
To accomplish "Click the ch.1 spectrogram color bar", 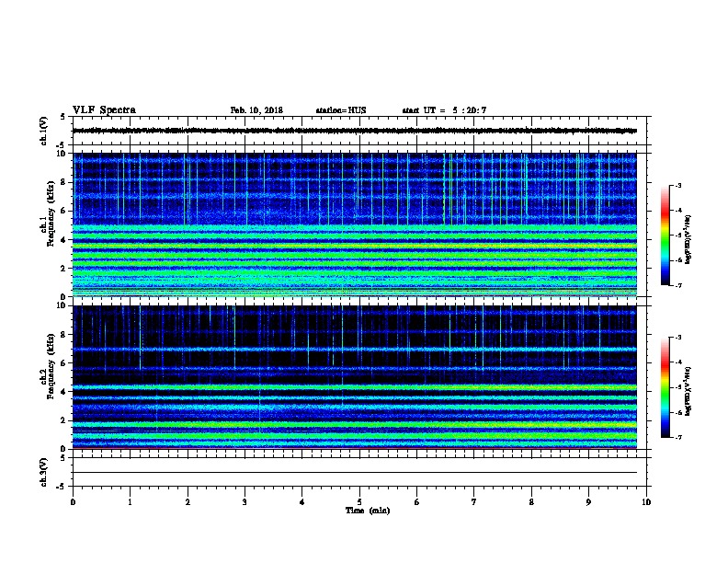I will (x=665, y=236).
